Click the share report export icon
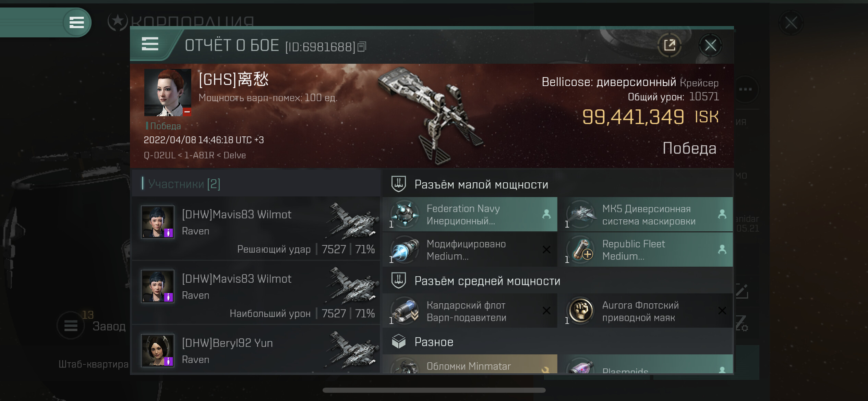Screen dimensions: 868x401 tap(669, 45)
